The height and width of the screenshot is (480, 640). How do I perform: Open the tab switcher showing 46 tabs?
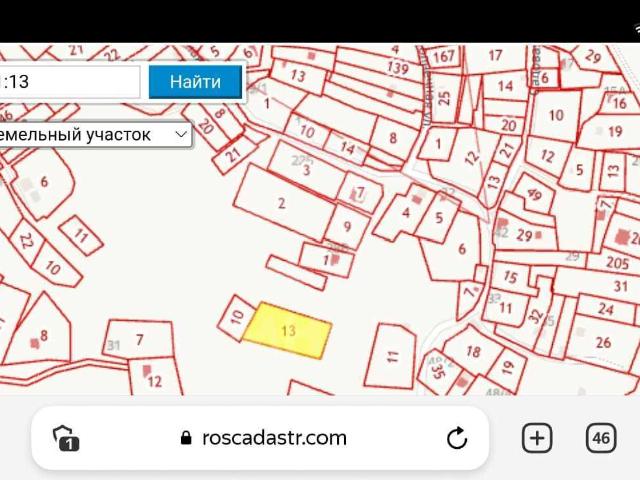(x=600, y=438)
